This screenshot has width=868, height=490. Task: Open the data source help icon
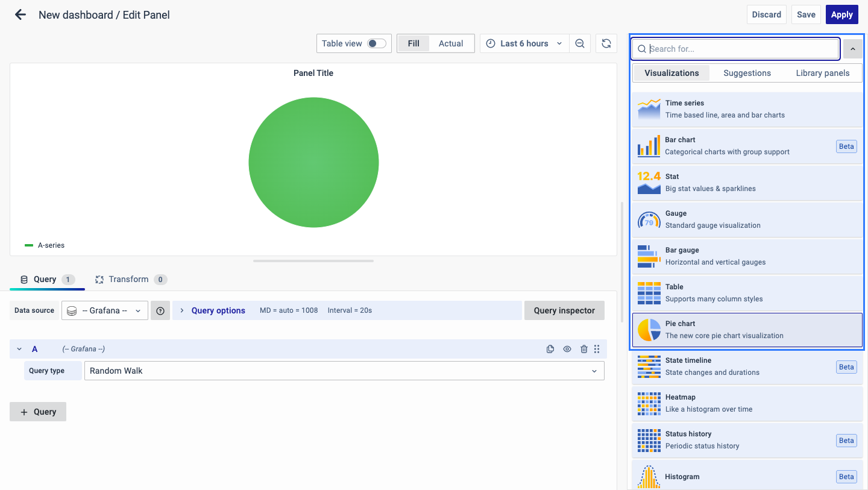tap(160, 310)
